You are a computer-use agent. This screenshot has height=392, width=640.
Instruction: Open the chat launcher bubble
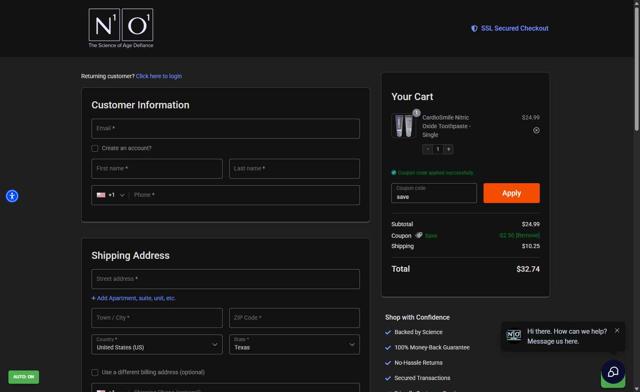[613, 372]
